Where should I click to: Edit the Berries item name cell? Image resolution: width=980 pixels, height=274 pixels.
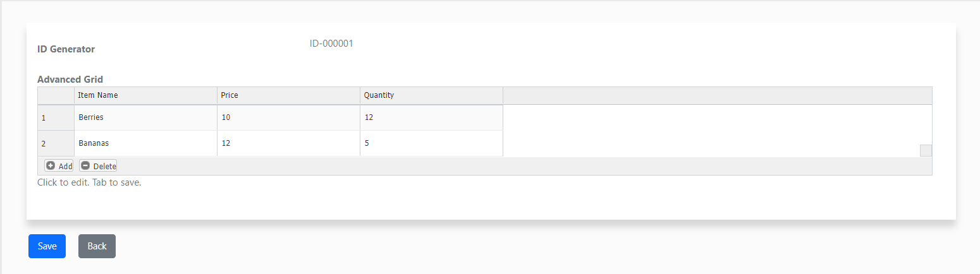(x=145, y=117)
